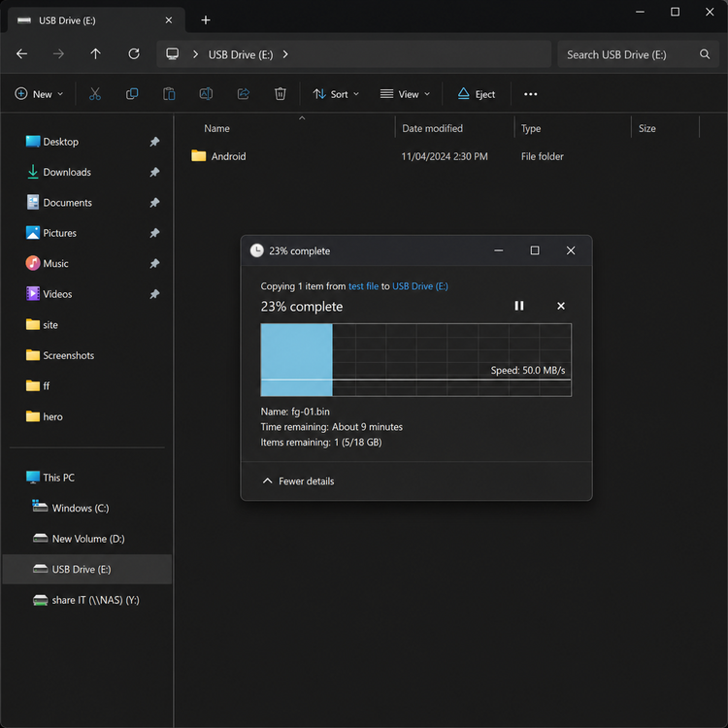Eject the USB drive
This screenshot has width=728, height=728.
477,94
